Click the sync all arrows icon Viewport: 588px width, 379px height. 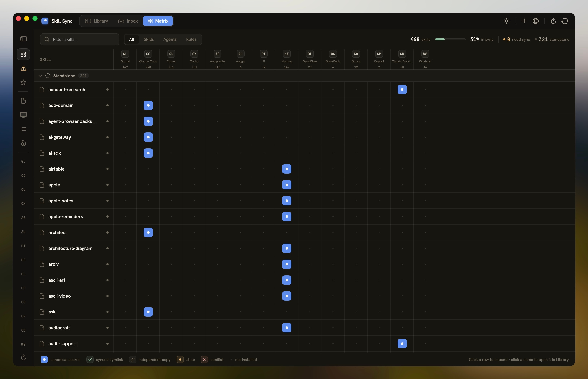tap(565, 21)
